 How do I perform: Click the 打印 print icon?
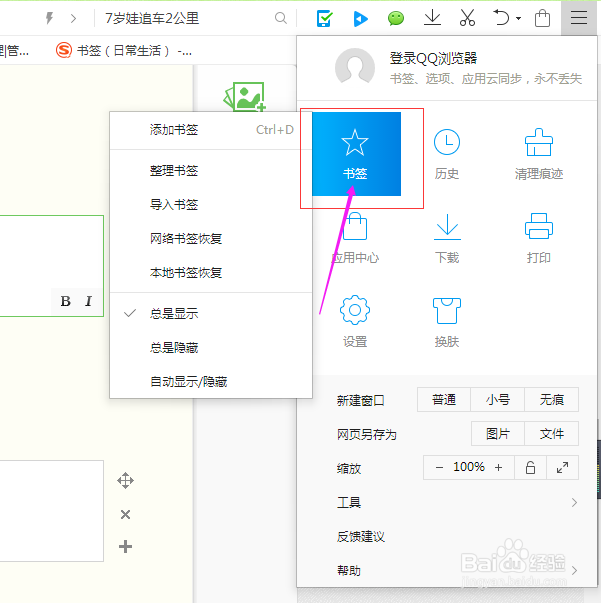[539, 238]
